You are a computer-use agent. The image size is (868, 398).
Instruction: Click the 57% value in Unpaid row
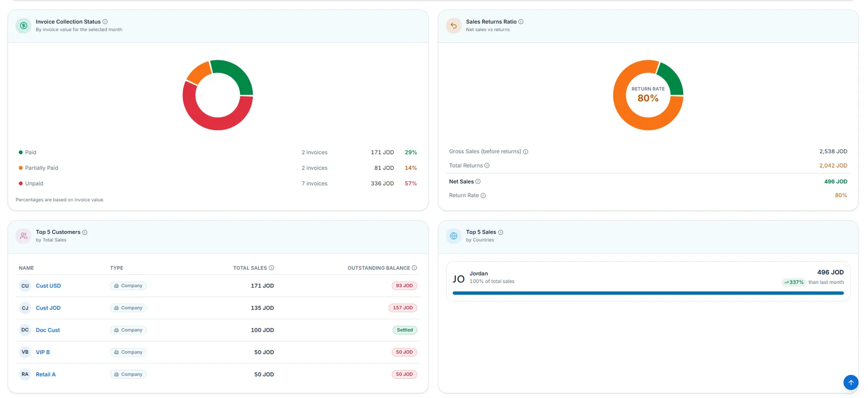coord(411,183)
